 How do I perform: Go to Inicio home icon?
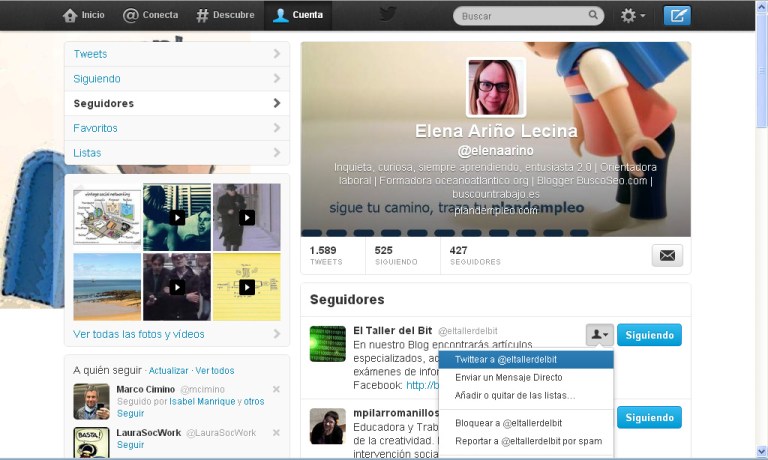click(x=70, y=16)
